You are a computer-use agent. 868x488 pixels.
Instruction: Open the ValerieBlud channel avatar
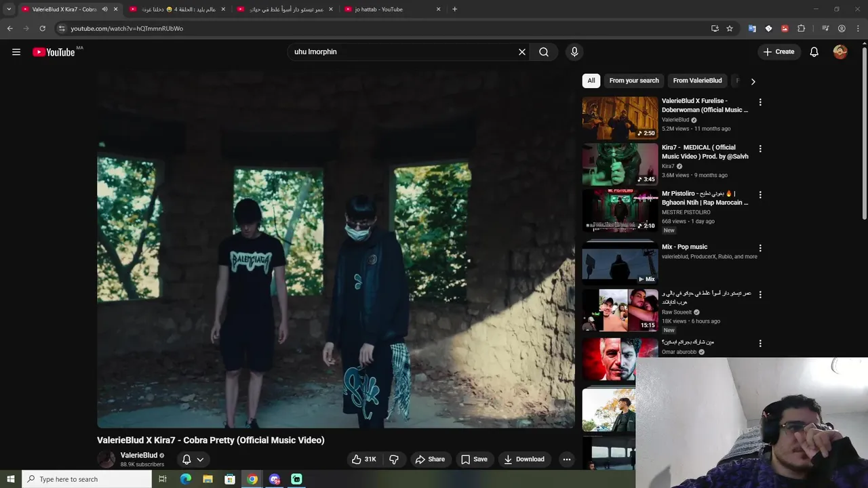pos(106,460)
